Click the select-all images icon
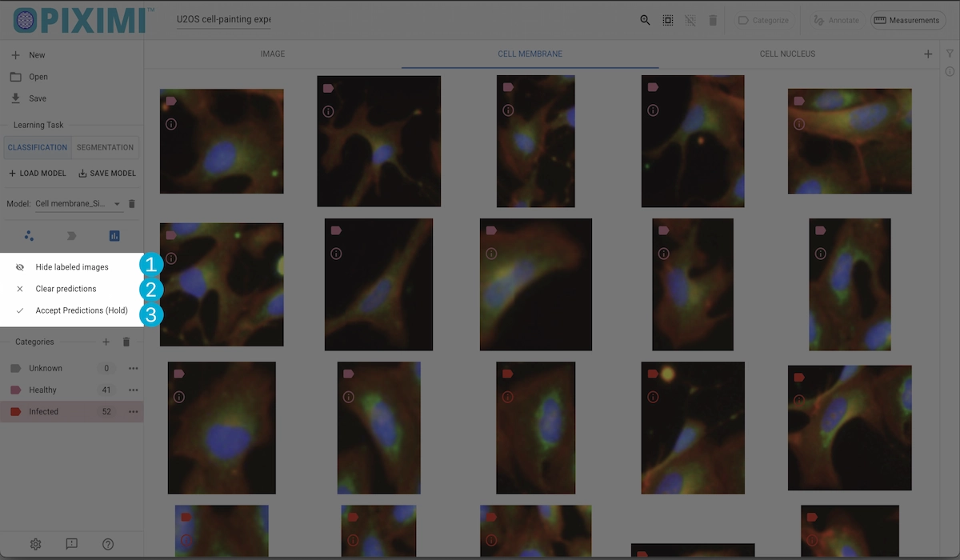 (668, 20)
